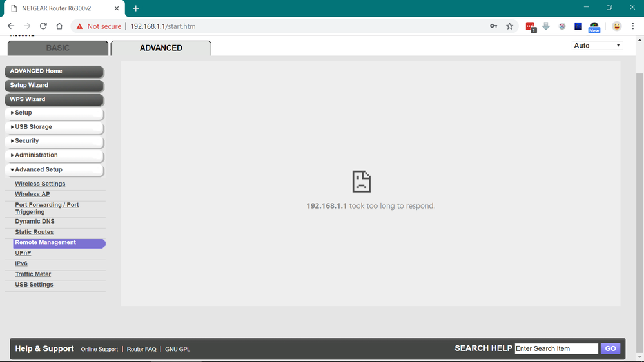Click the dark blue square extension icon
This screenshot has width=644, height=362.
(x=578, y=26)
